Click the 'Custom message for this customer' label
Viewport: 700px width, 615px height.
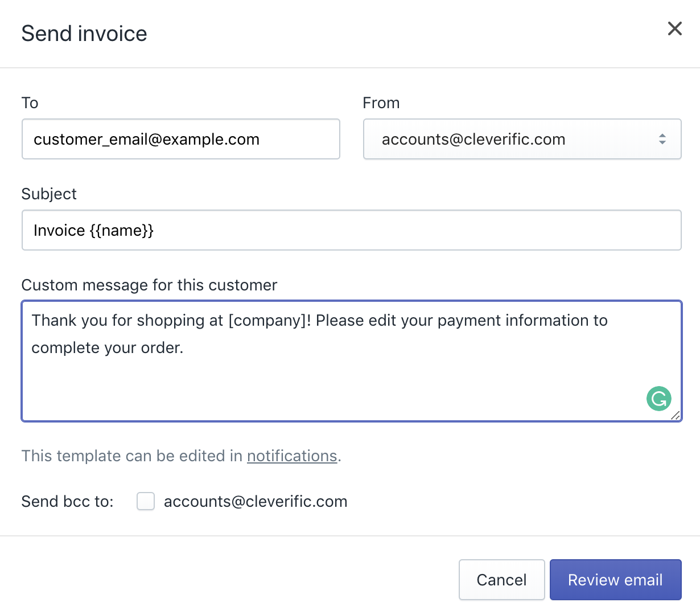[x=149, y=285]
